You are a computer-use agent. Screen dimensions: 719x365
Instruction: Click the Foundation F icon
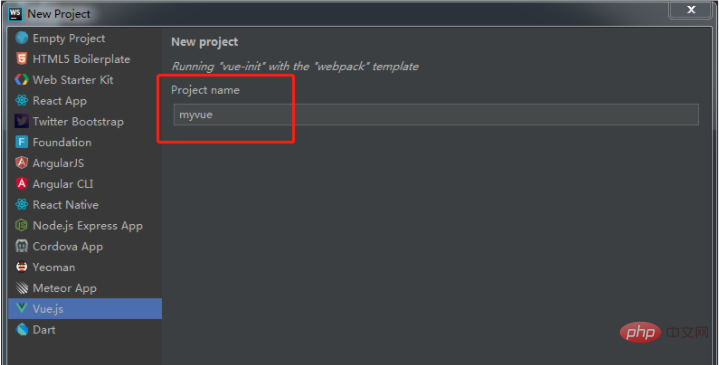[22, 142]
